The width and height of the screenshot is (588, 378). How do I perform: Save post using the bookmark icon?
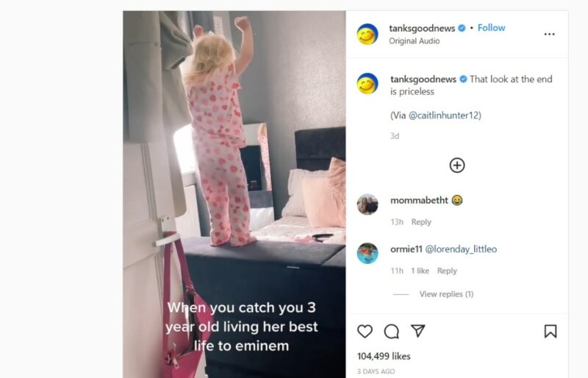(x=550, y=332)
